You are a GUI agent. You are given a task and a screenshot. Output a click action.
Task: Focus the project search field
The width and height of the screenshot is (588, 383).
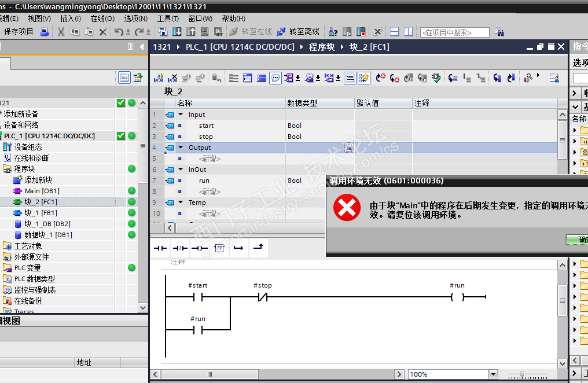click(x=454, y=32)
